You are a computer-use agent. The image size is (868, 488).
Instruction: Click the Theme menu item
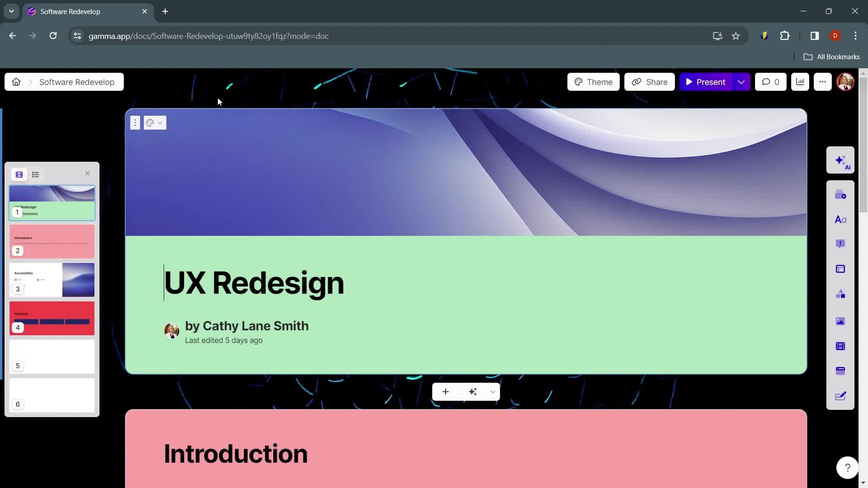(x=593, y=81)
